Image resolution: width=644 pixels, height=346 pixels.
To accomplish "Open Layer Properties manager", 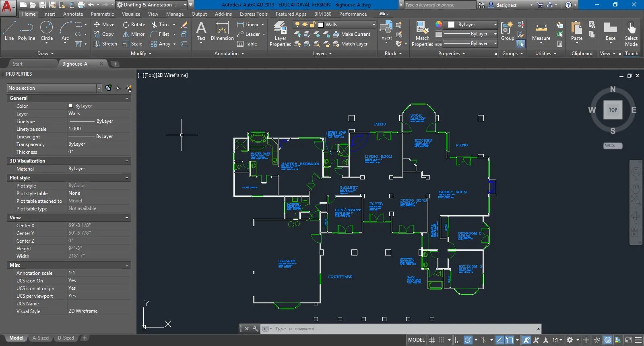I will tap(280, 34).
